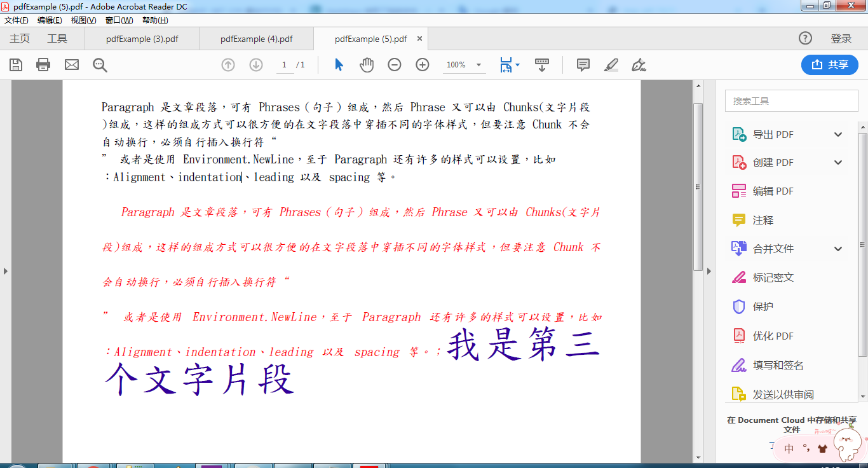Click the 登录 sign-in link
Screen dimensions: 868x468
tap(841, 38)
